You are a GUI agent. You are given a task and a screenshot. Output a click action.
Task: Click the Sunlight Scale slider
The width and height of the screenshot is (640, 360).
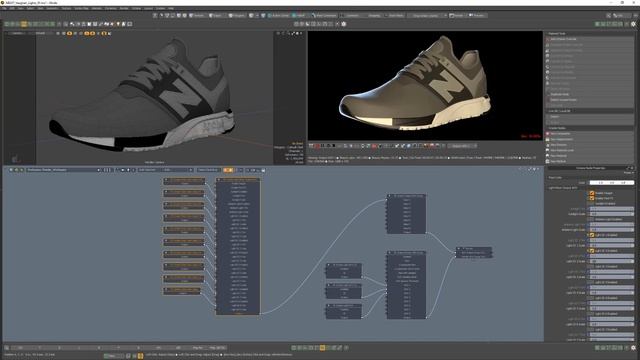pos(612,213)
